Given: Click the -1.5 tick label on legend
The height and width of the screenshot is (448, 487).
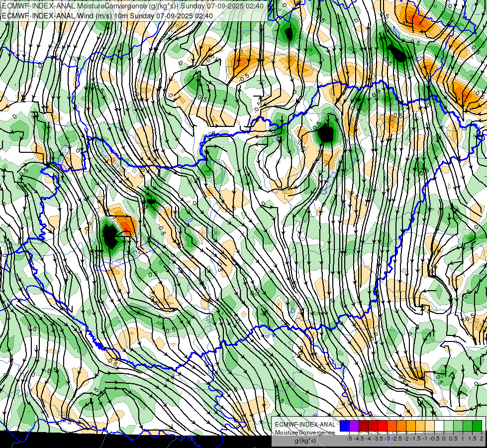Looking at the screenshot, I should (x=415, y=439).
